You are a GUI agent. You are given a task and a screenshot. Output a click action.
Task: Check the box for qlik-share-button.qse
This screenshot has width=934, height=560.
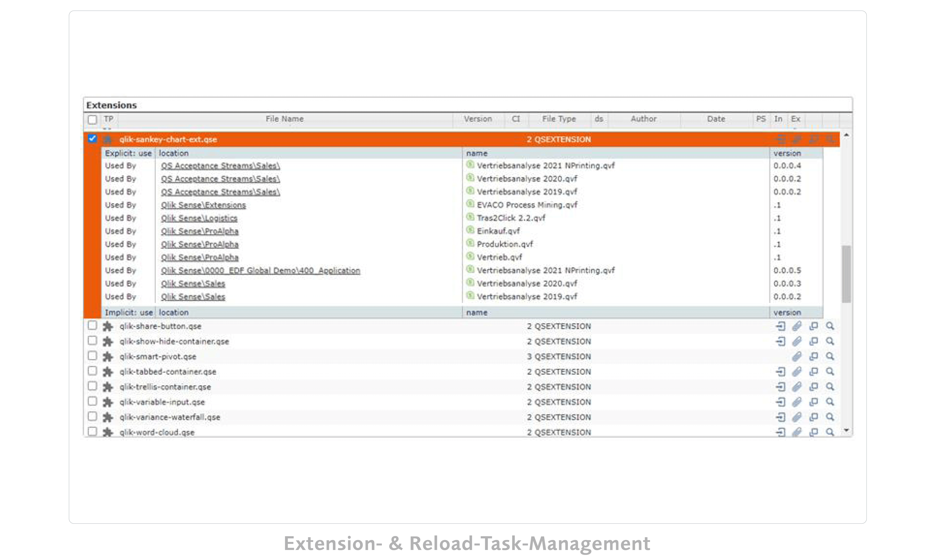92,325
